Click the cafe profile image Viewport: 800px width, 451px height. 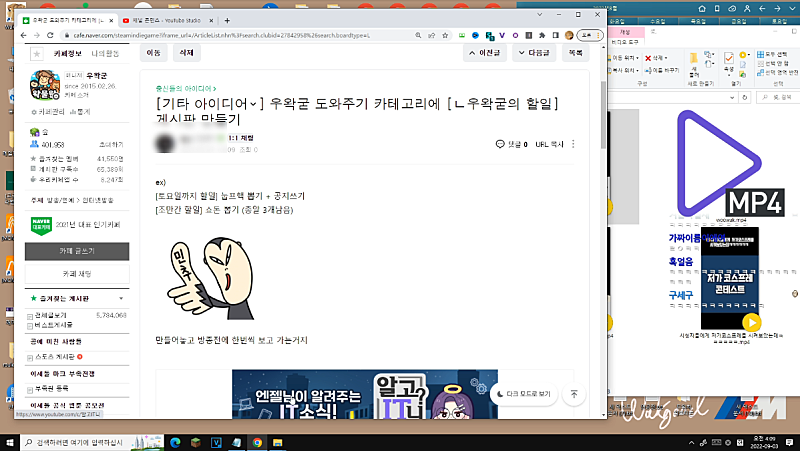pos(44,85)
